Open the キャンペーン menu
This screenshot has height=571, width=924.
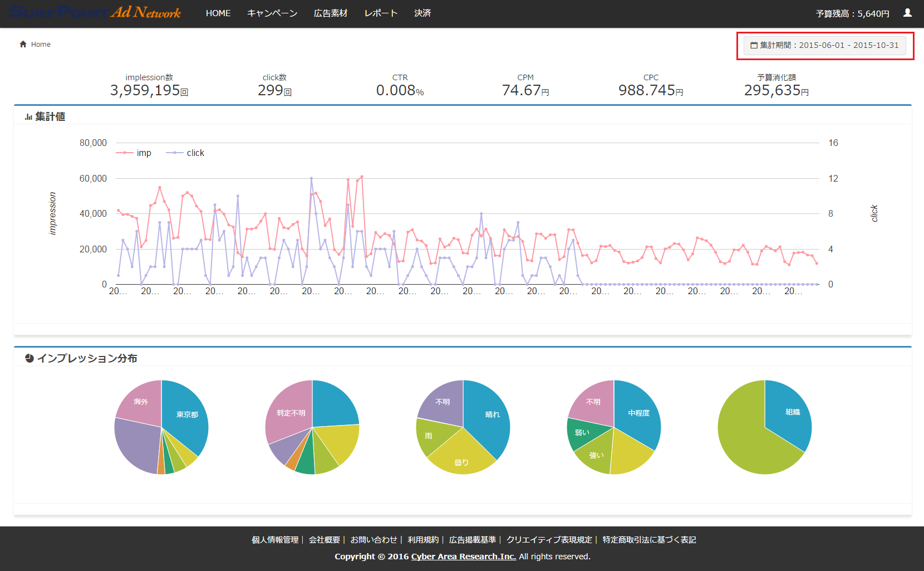click(272, 13)
